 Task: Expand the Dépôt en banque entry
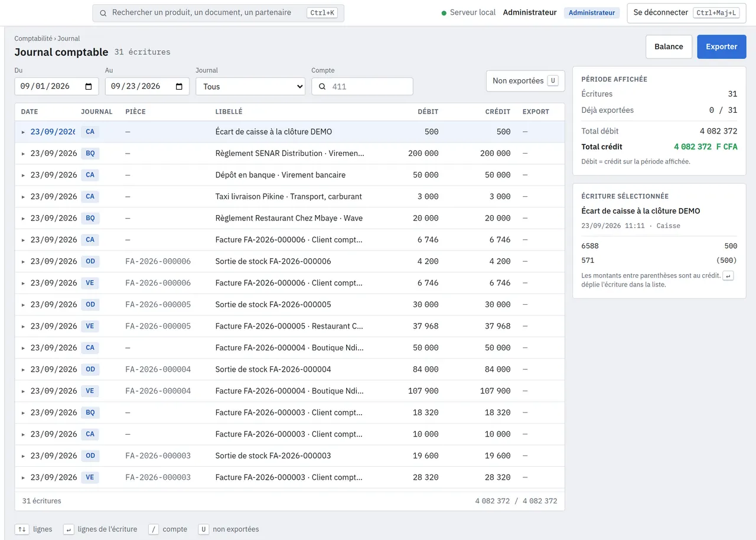point(24,175)
